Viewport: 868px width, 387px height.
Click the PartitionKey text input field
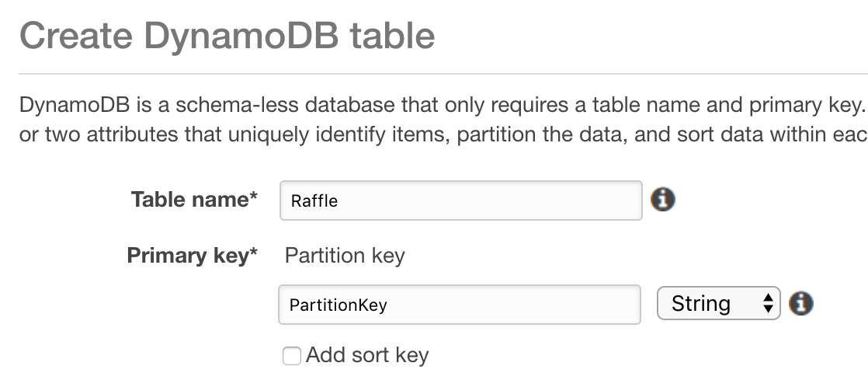pos(459,305)
